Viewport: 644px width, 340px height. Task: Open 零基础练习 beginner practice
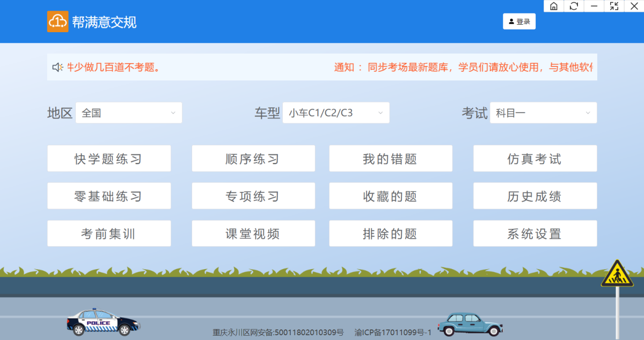point(109,196)
